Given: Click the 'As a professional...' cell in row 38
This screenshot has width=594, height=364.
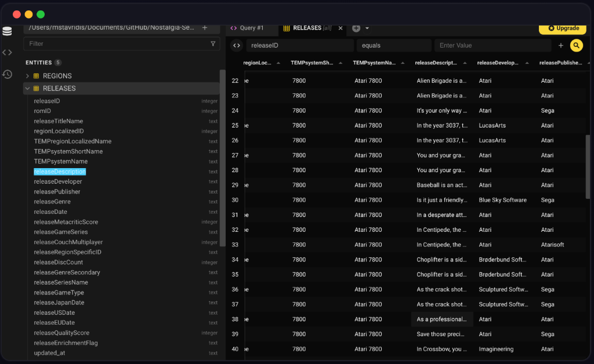Looking at the screenshot, I should click(x=441, y=319).
